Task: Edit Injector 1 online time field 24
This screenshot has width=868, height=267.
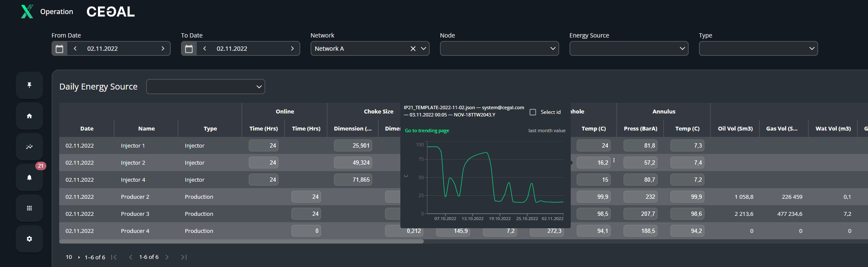Action: tap(264, 145)
